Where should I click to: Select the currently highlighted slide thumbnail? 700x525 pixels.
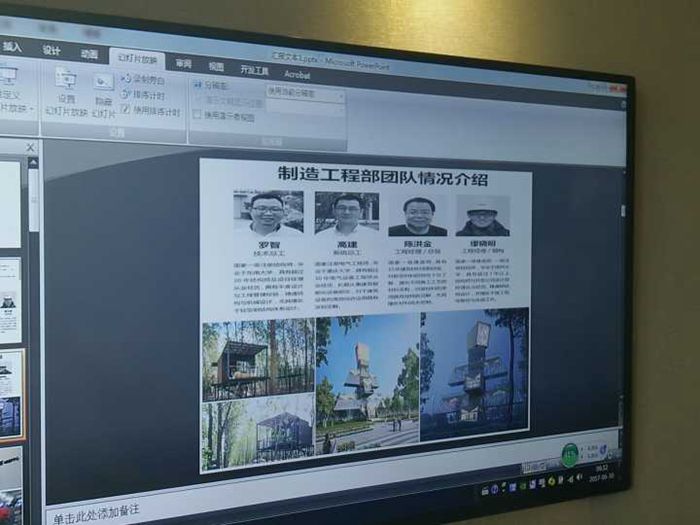[11, 394]
